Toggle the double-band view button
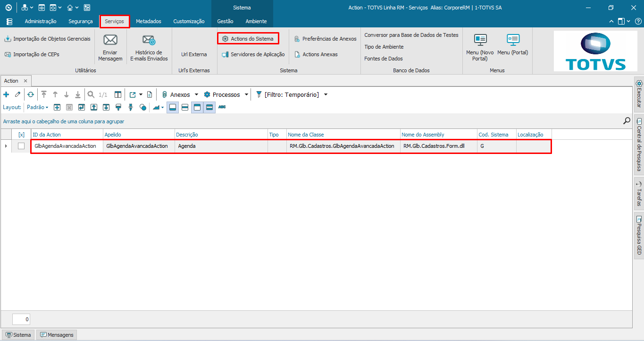The height and width of the screenshot is (341, 644). (209, 107)
